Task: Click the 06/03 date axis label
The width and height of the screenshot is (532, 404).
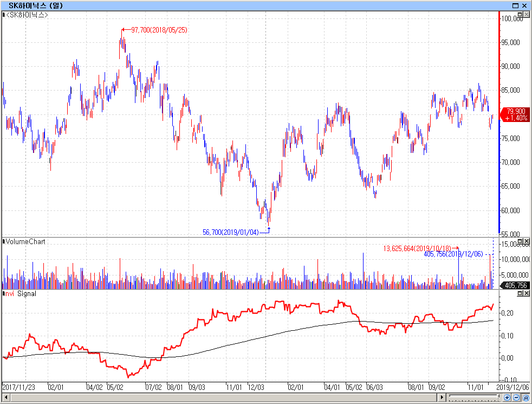Action: click(x=374, y=387)
